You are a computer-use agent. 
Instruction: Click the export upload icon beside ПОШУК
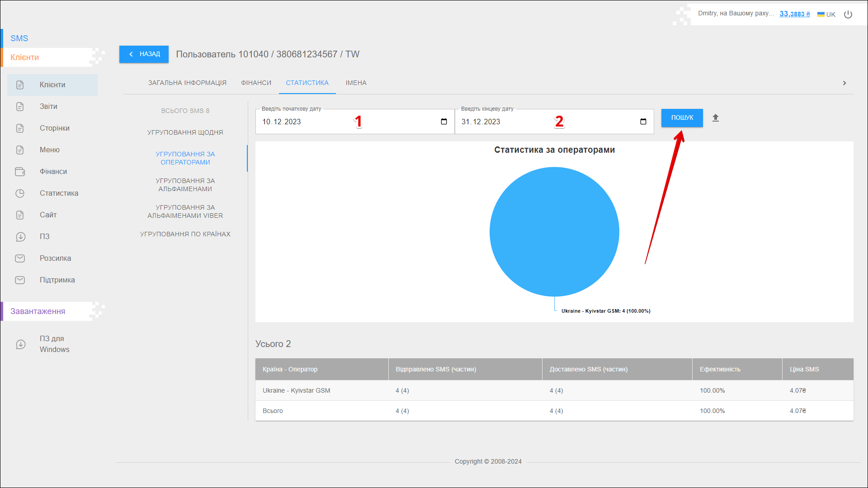(715, 118)
